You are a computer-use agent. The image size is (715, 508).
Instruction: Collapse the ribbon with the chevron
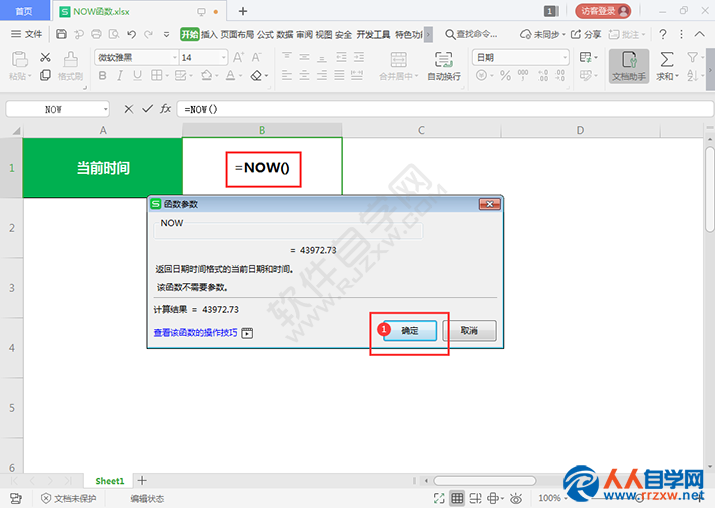(x=699, y=34)
